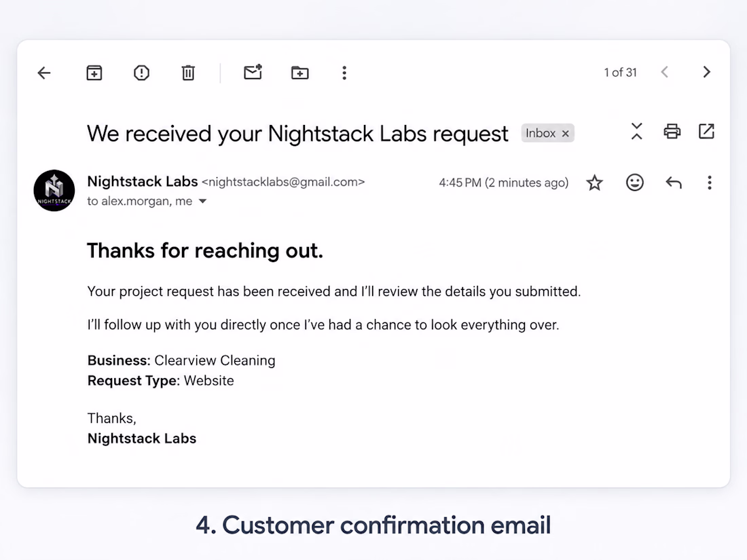The width and height of the screenshot is (747, 560).
Task: Open message options next to reply
Action: (x=710, y=183)
